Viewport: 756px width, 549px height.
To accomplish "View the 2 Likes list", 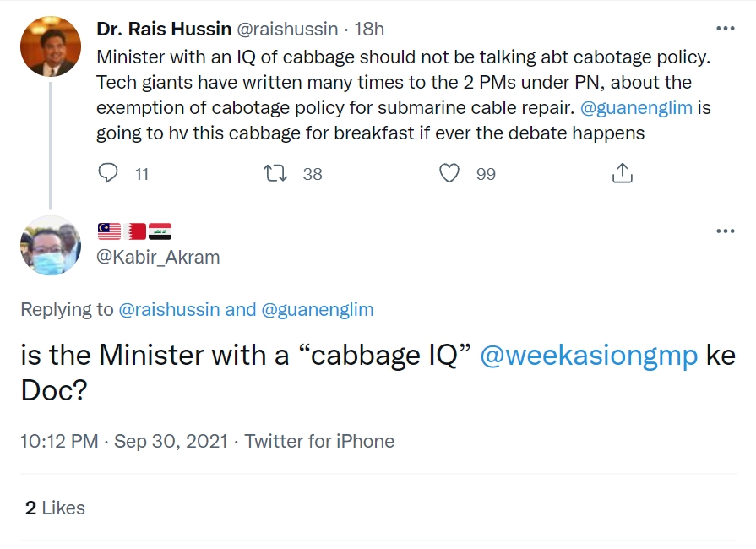I will point(55,508).
